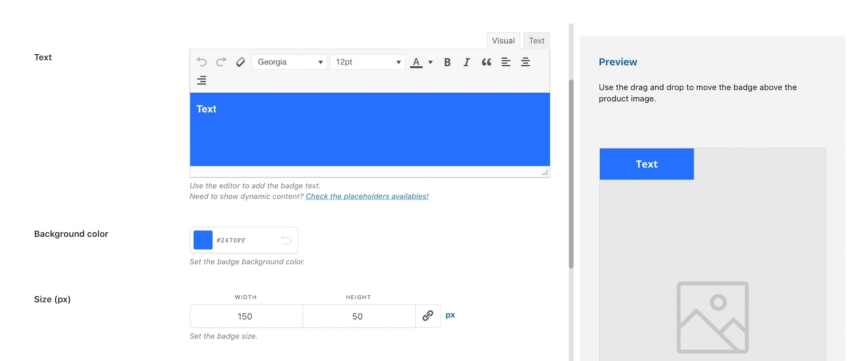868x361 pixels.
Task: Open the placeholders availables link
Action: click(367, 196)
